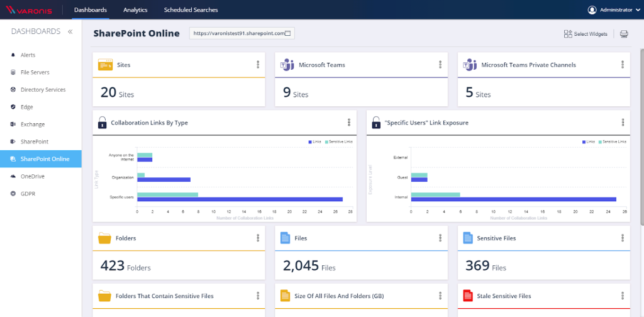Screen dimensions: 644x317
Task: Click the print dashboard icon
Action: 624,34
